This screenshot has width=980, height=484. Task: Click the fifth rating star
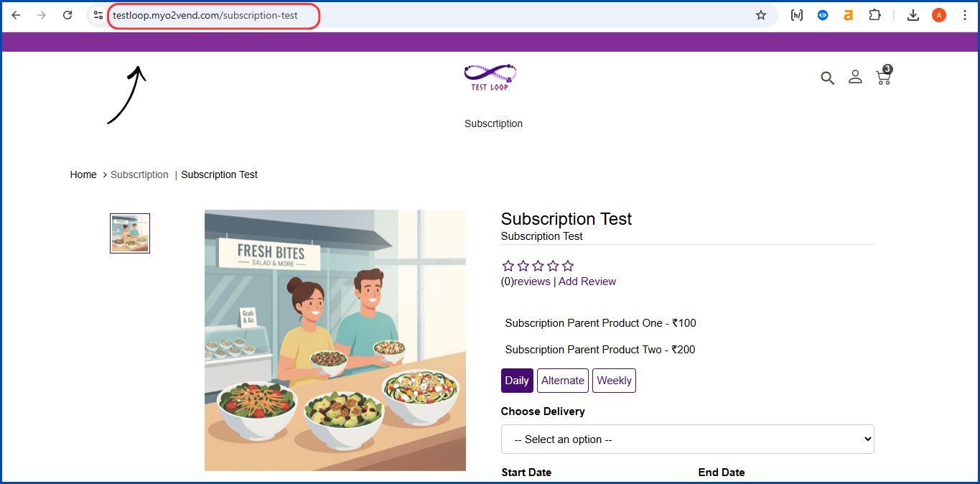[x=567, y=265]
